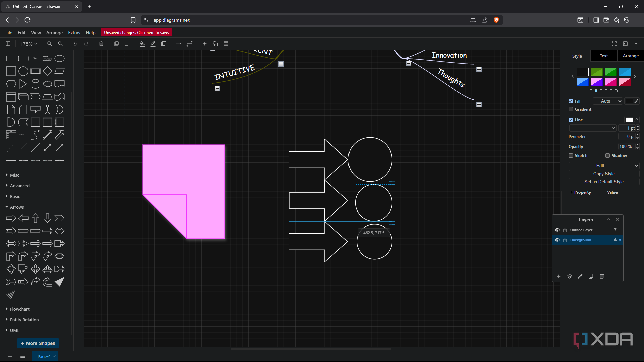Click the Fill Color bucket icon

[x=142, y=44]
